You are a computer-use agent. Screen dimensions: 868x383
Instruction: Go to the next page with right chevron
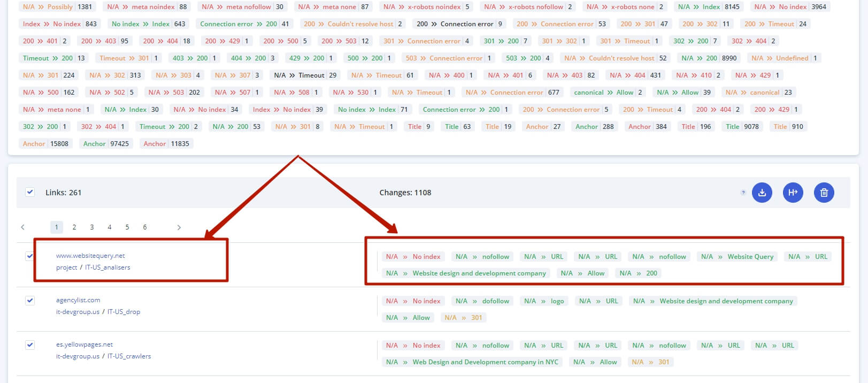[x=179, y=227]
